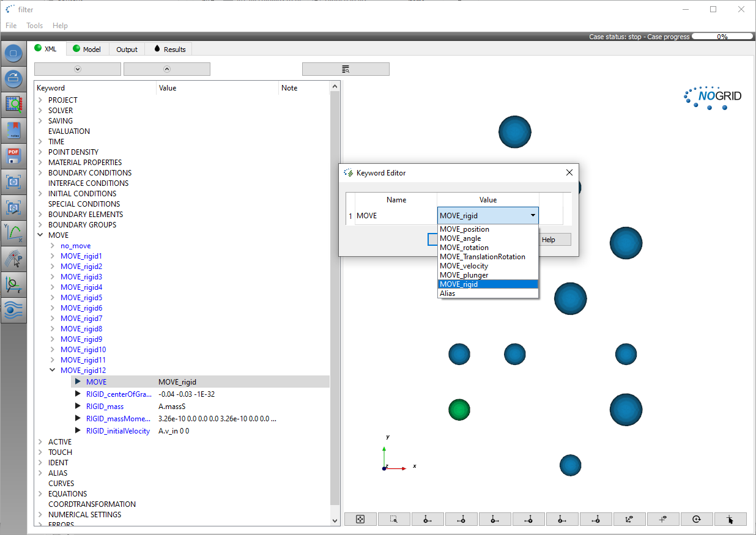Expand the BOUNDARY CONDITIONS tree node

pos(41,173)
